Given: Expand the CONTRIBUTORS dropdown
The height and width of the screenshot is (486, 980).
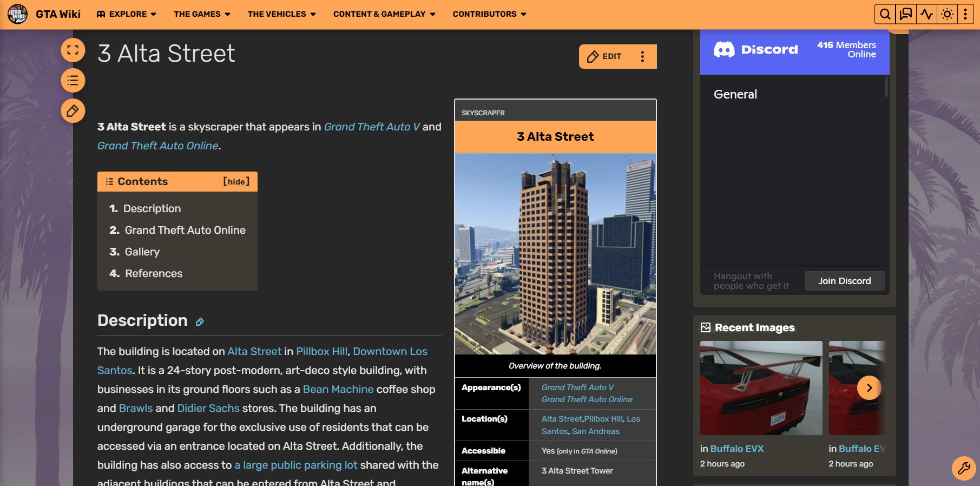Looking at the screenshot, I should pos(489,14).
